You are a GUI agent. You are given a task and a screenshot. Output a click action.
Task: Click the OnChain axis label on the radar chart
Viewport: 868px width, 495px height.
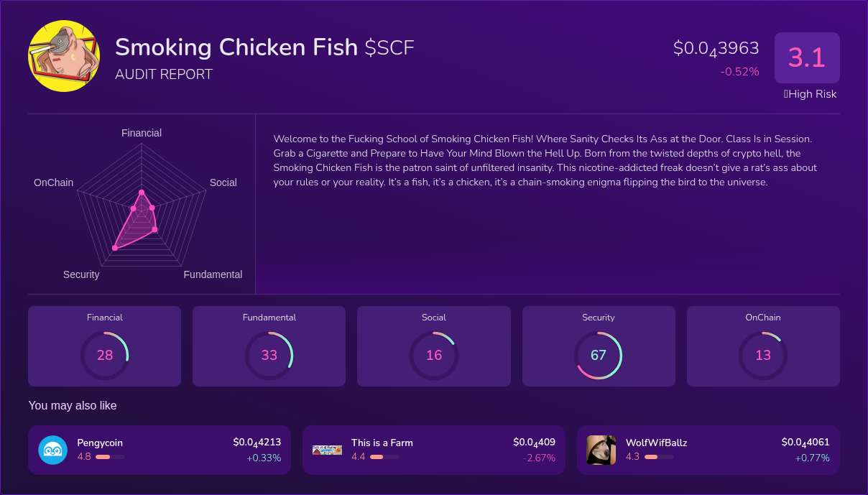click(53, 182)
